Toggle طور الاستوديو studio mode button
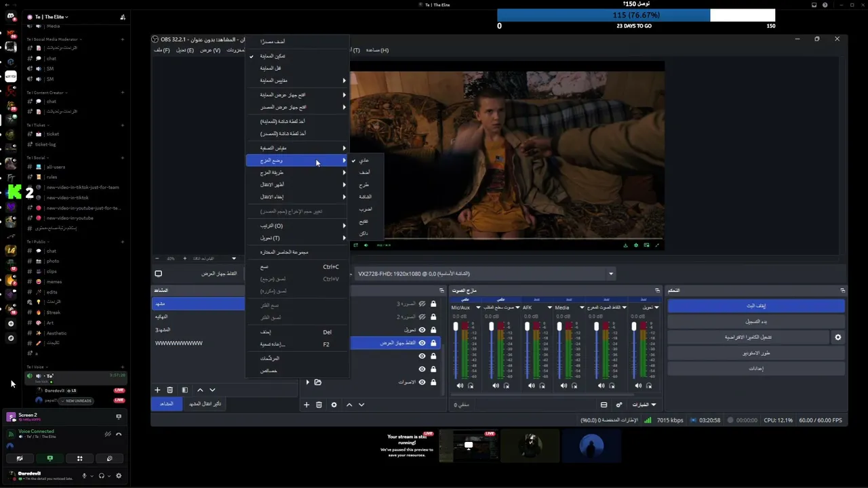This screenshot has width=868, height=488. tap(756, 352)
